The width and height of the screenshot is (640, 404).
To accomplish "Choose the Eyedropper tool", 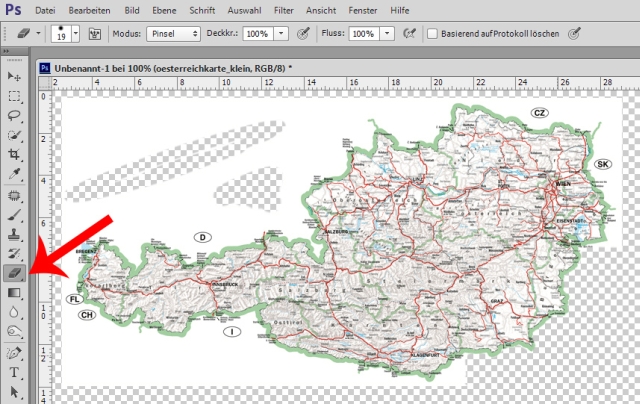I will (14, 174).
